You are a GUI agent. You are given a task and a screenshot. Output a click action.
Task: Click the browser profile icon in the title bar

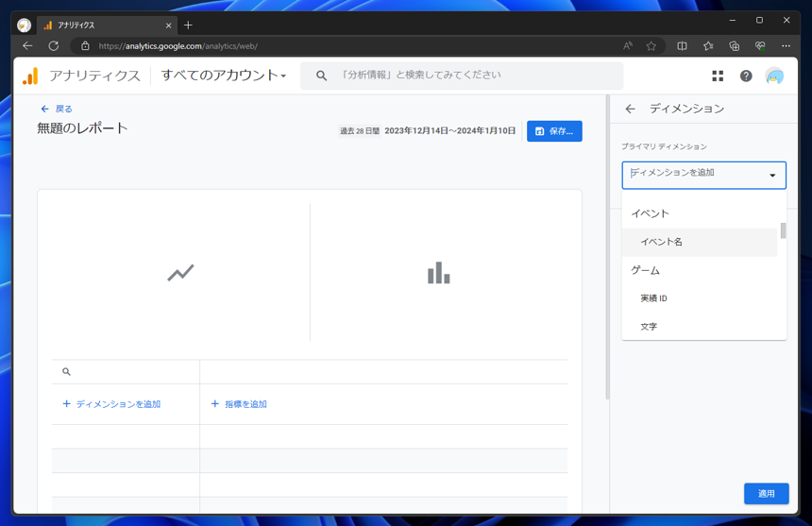[x=24, y=25]
